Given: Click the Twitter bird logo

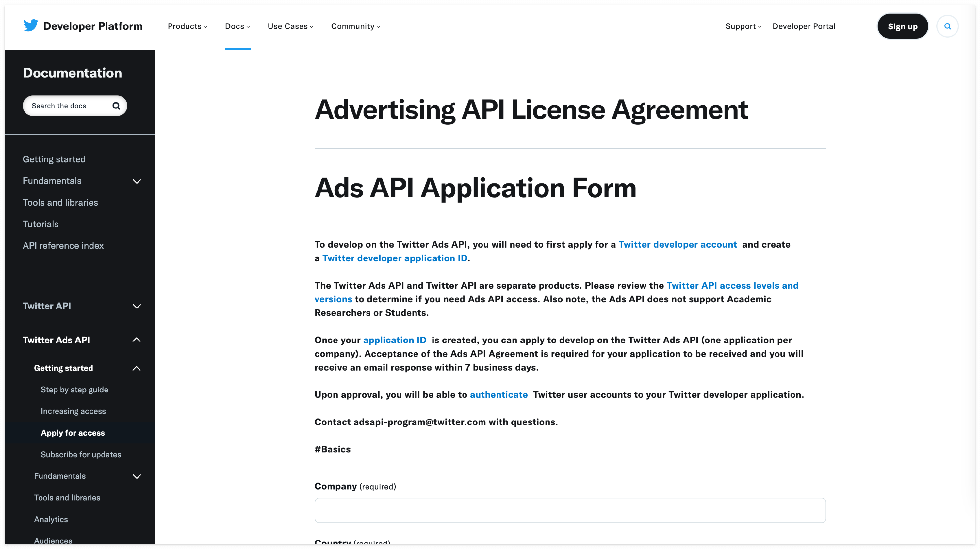Looking at the screenshot, I should pos(30,25).
